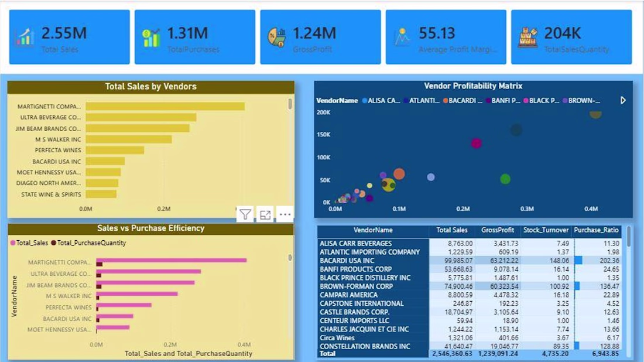Select CHARLES JACQUIN ET CIE INC row
Viewport: 644px width, 362px height.
coord(469,329)
